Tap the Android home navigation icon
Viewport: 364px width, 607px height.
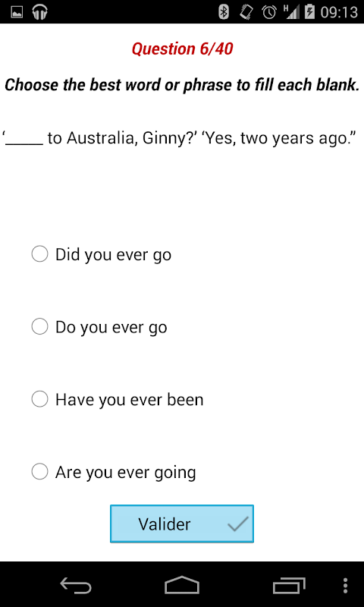point(182,585)
